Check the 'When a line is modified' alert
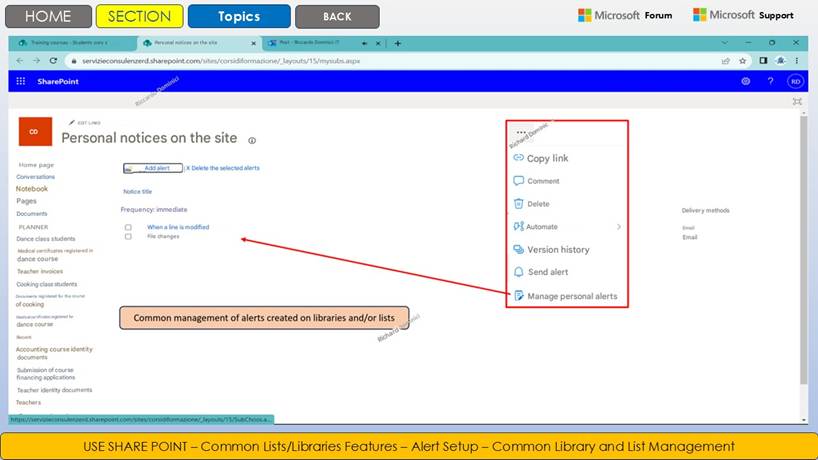The image size is (818, 460). pos(128,227)
